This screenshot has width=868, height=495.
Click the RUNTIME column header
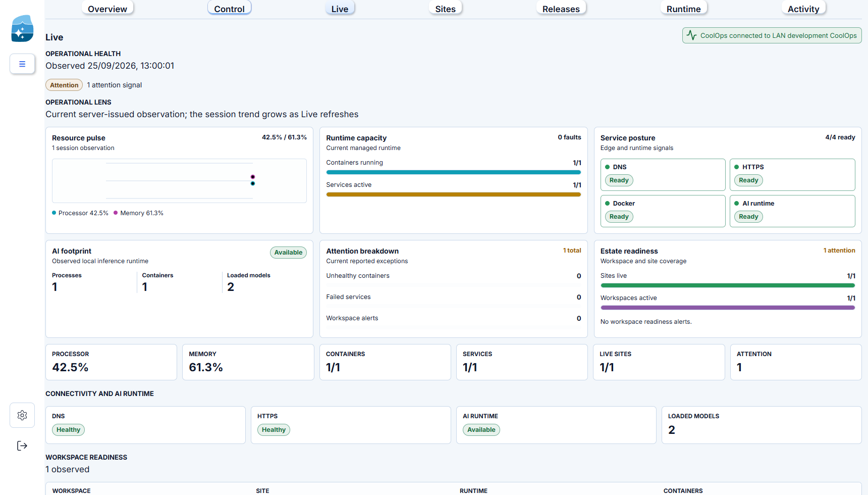[x=473, y=491]
